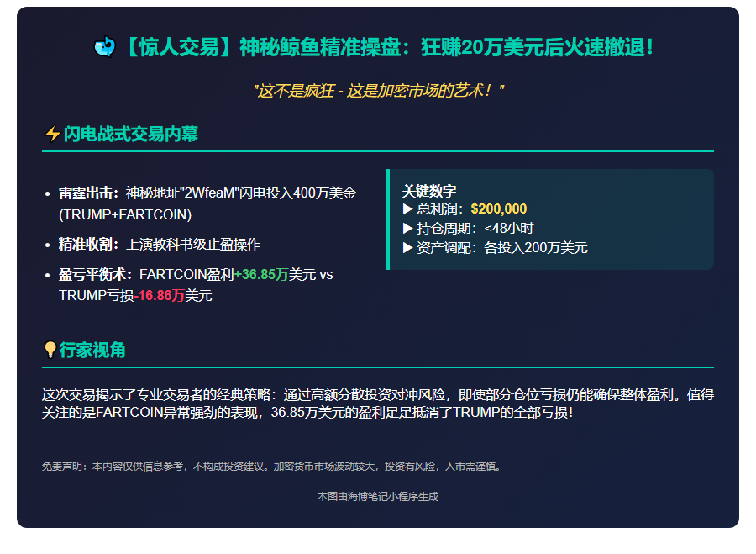The image size is (756, 554).
Task: Click the triangle bullet before 持仓周期
Action: point(408,229)
